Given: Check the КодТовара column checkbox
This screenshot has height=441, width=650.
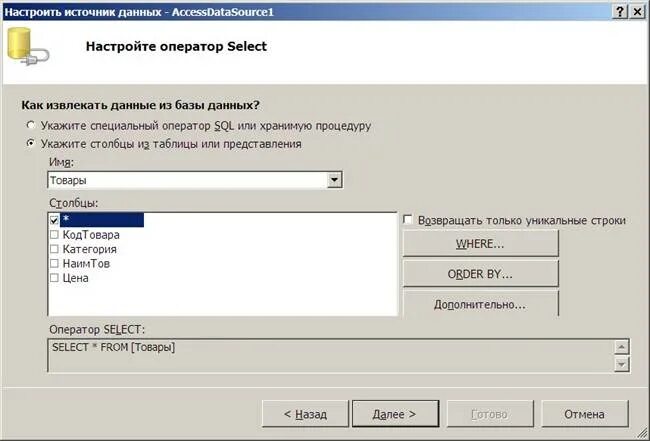Looking at the screenshot, I should [x=54, y=235].
